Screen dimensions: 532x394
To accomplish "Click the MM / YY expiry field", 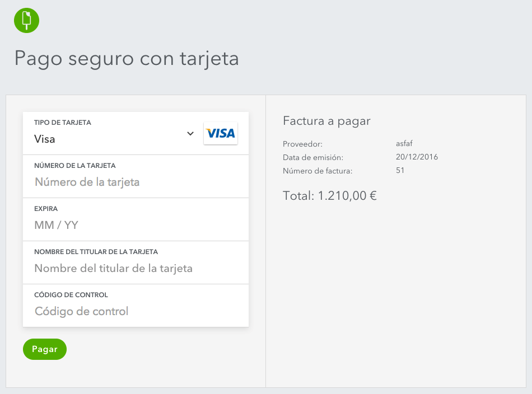I will (136, 225).
